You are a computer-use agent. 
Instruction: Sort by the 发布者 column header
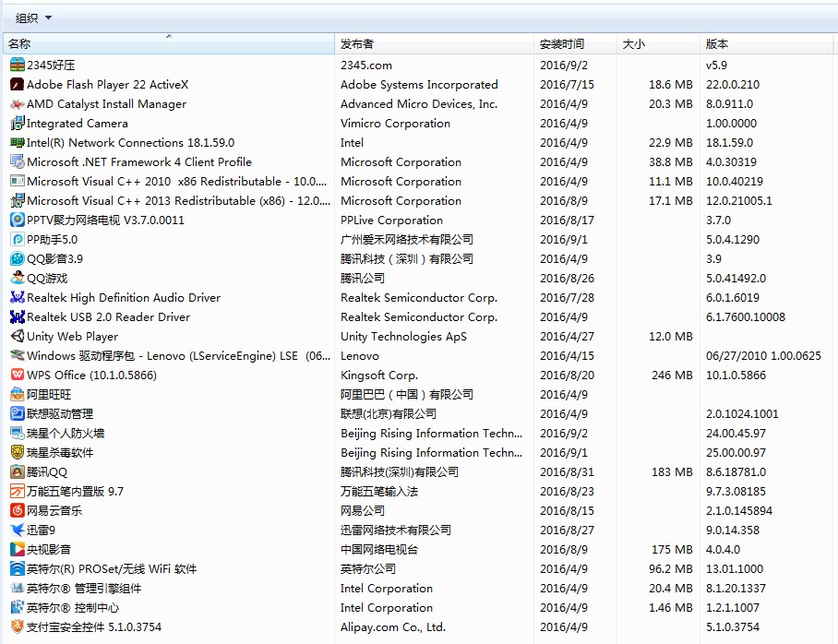coord(434,43)
